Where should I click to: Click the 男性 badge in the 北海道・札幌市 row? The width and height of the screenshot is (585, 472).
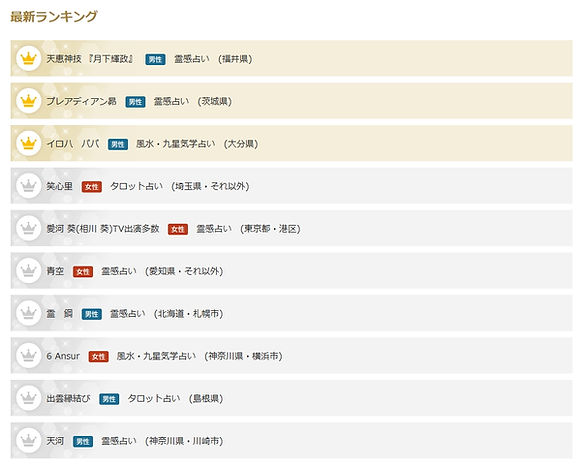pos(92,314)
